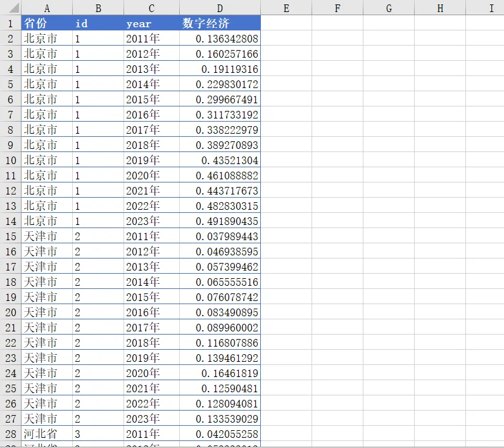Screen dimensions: 504x448
Task: Click the 天津市 cell in row 15
Action: pos(47,236)
